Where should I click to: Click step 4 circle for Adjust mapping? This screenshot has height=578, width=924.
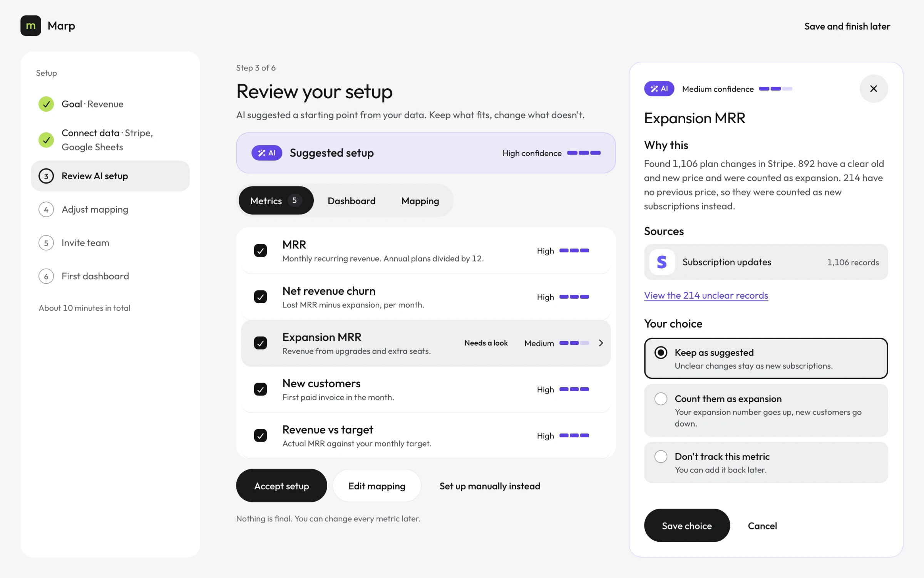click(x=46, y=210)
